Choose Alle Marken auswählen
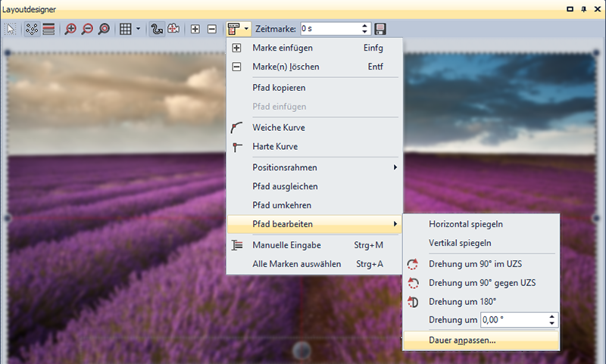The image size is (606, 364). point(314,264)
